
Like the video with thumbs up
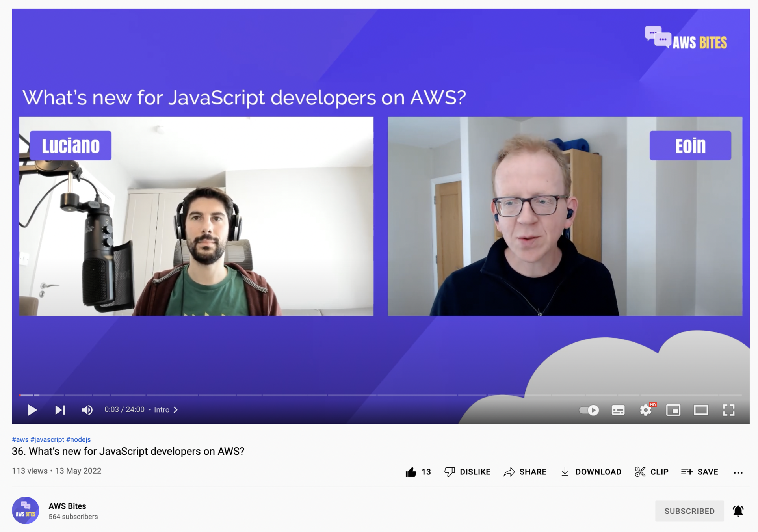click(411, 472)
